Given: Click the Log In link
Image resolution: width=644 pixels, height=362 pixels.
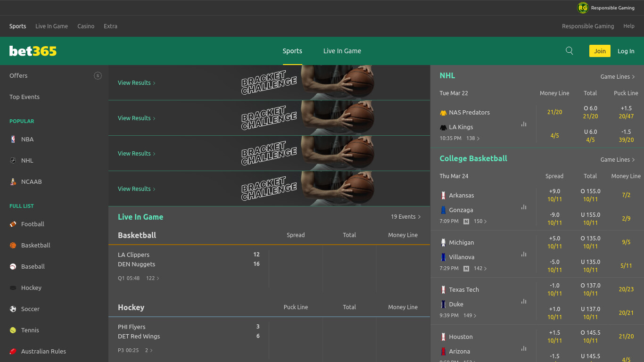Looking at the screenshot, I should point(626,51).
